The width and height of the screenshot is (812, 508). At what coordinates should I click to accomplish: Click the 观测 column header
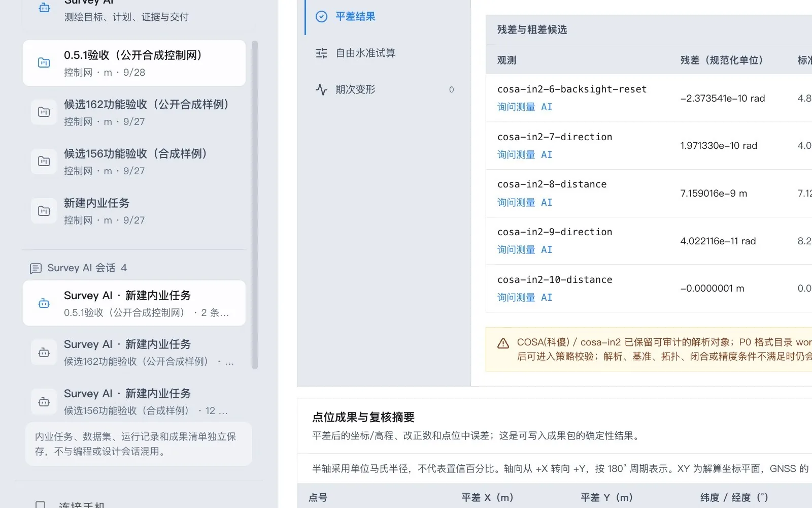click(x=506, y=60)
